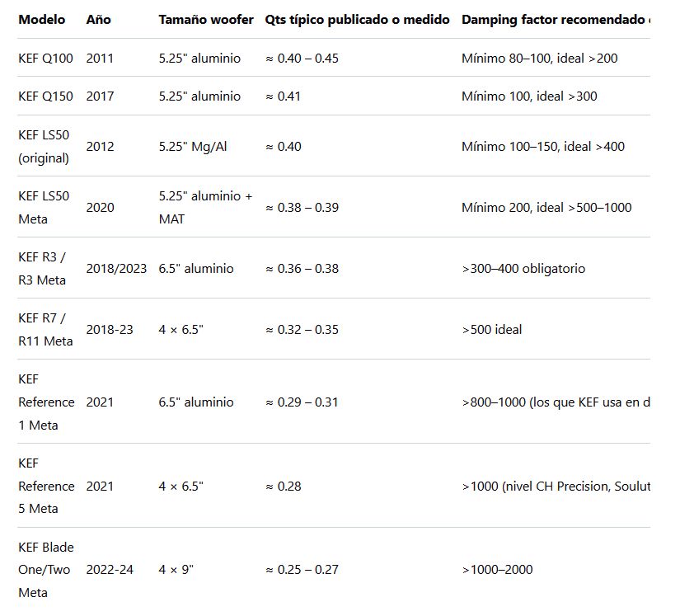Select the KEF Reference 1 Meta cell
Image resolution: width=680 pixels, height=616 pixels.
coord(46,402)
